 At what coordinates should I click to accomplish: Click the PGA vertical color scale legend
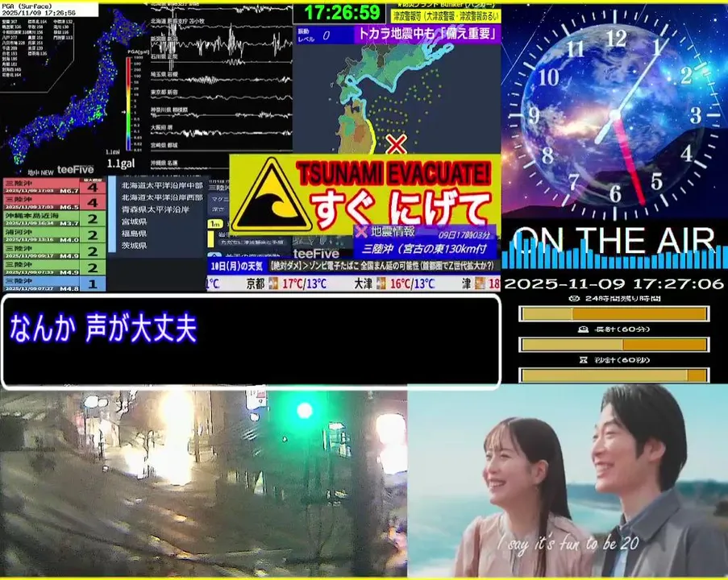129,104
